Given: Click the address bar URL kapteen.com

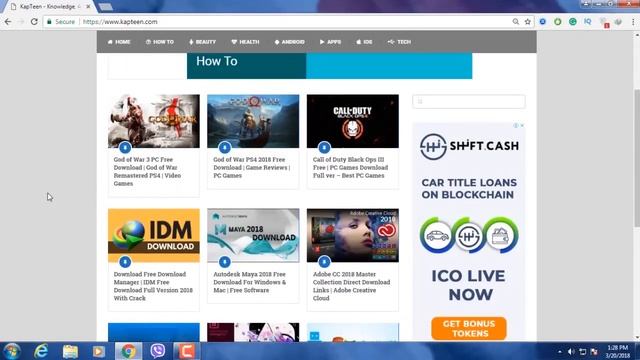Looking at the screenshot, I should click(x=120, y=22).
